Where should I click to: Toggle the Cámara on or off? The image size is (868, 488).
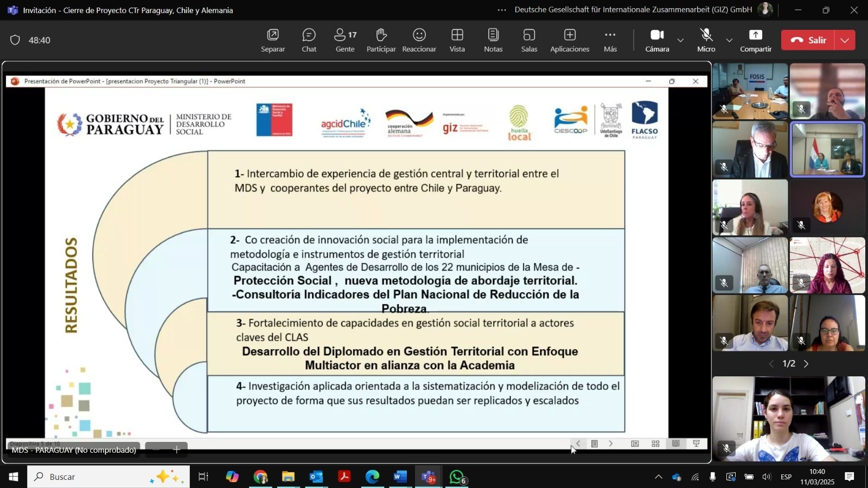tap(657, 41)
